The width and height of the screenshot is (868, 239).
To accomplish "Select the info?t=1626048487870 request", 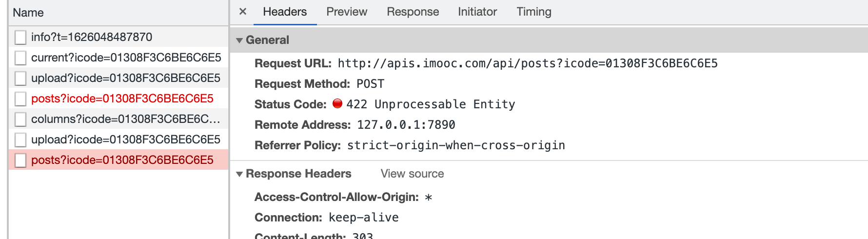I will [x=92, y=37].
